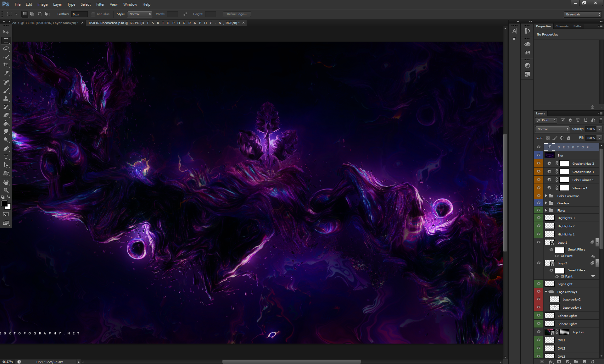Screen dimensions: 604x364
Task: Select the Eyedropper tool
Action: 6,73
